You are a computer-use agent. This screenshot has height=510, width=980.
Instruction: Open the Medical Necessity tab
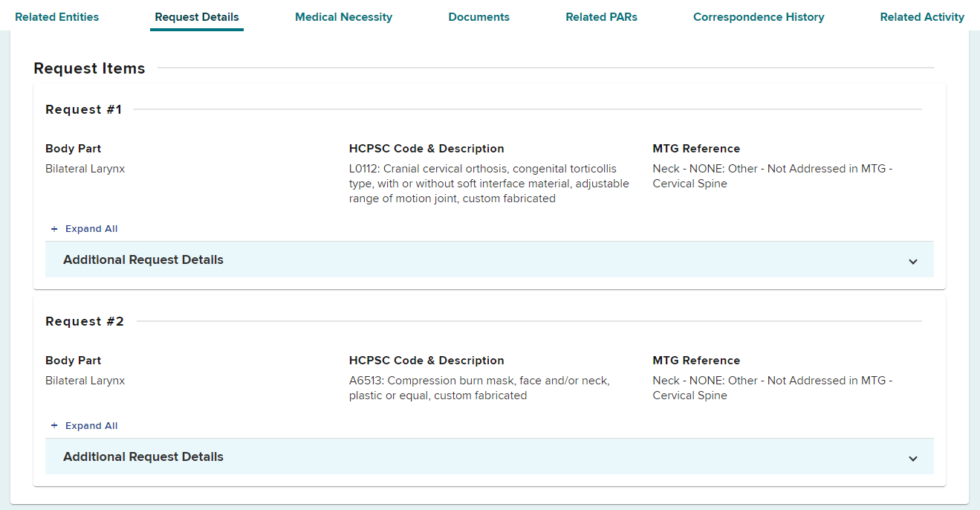pos(343,17)
